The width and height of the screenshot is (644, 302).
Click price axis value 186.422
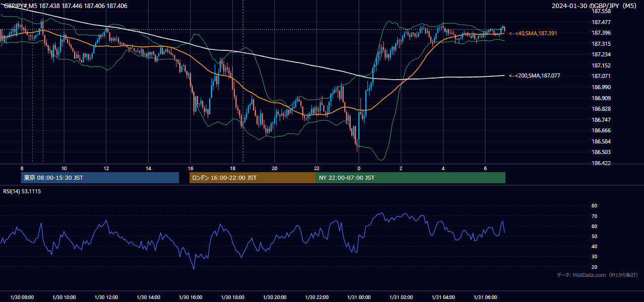pos(601,163)
